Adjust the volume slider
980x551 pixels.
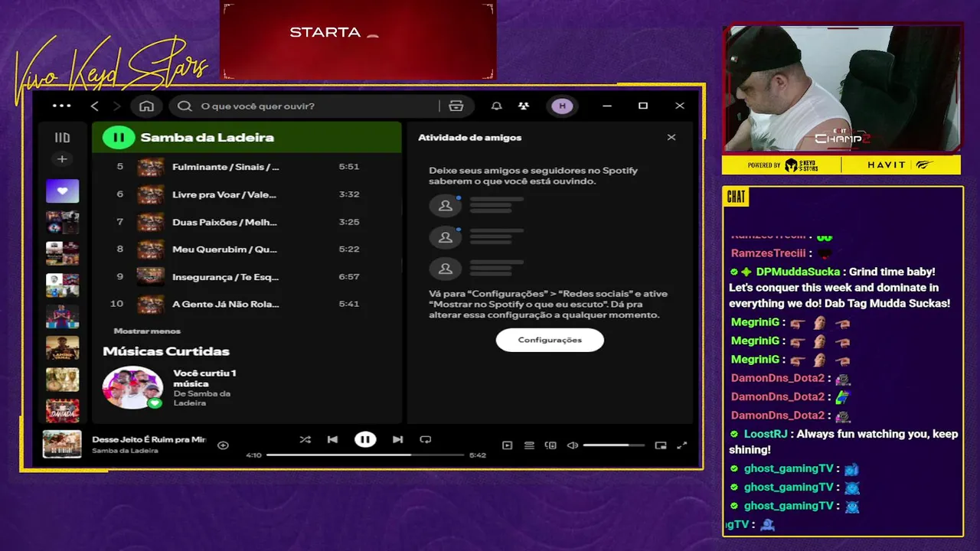614,445
